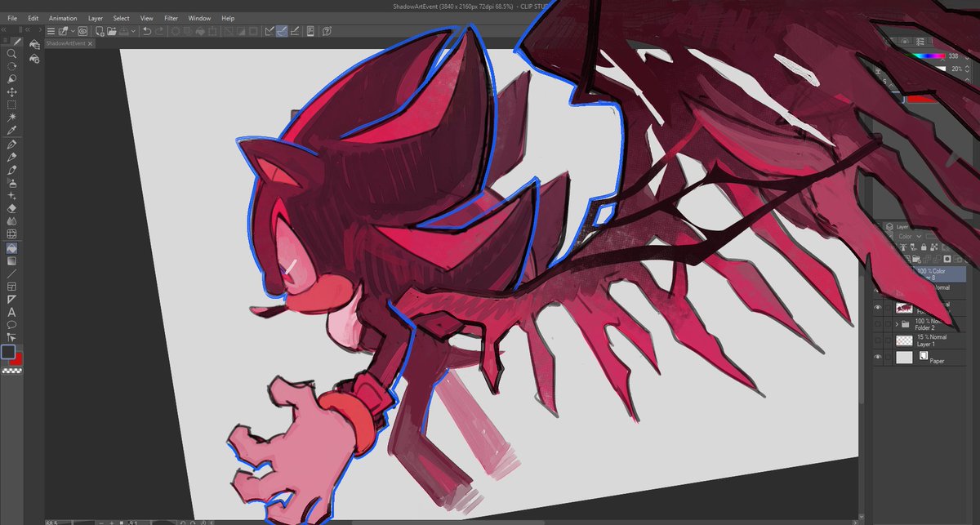The height and width of the screenshot is (525, 980).
Task: Collapse the tool palette with double chevron
Action: (x=4, y=29)
